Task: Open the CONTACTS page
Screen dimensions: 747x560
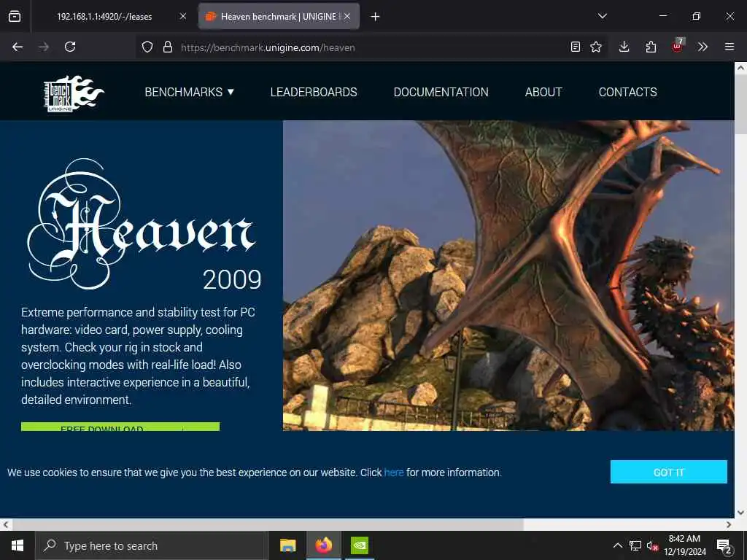Action: (627, 92)
